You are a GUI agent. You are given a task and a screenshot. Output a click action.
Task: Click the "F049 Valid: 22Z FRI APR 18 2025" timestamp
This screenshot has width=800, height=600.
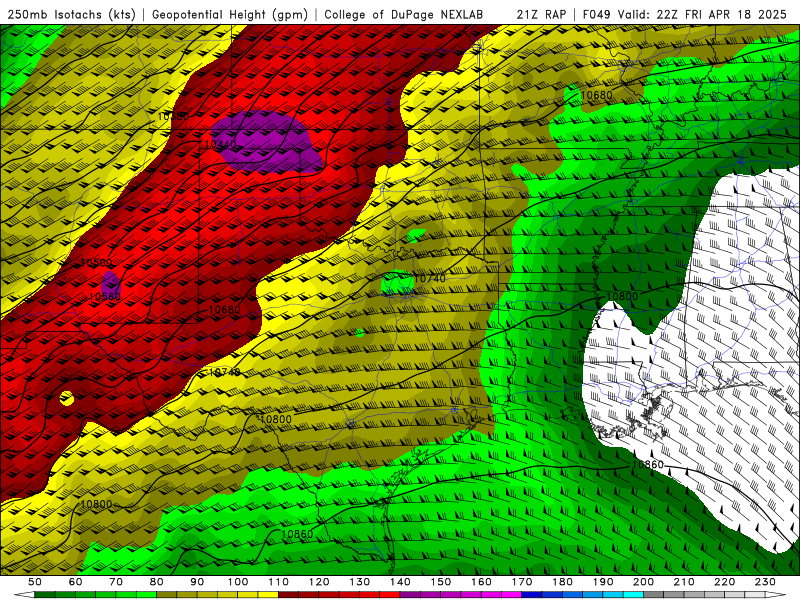click(x=685, y=15)
